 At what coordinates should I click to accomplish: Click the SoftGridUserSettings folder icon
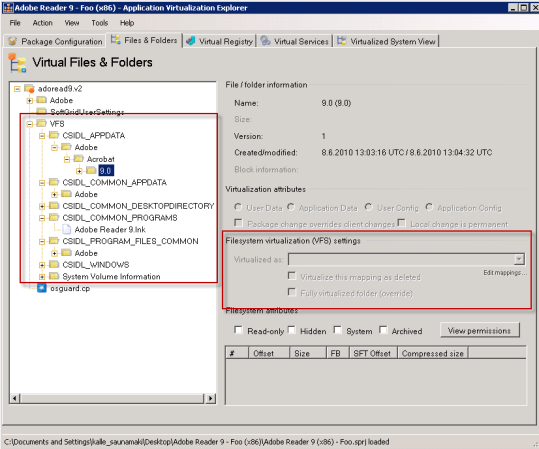[x=41, y=111]
